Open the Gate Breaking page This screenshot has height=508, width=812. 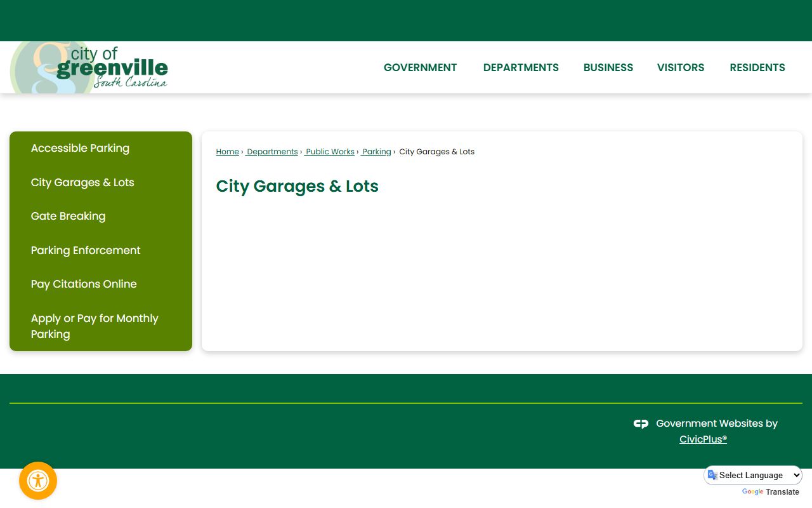[x=101, y=216]
